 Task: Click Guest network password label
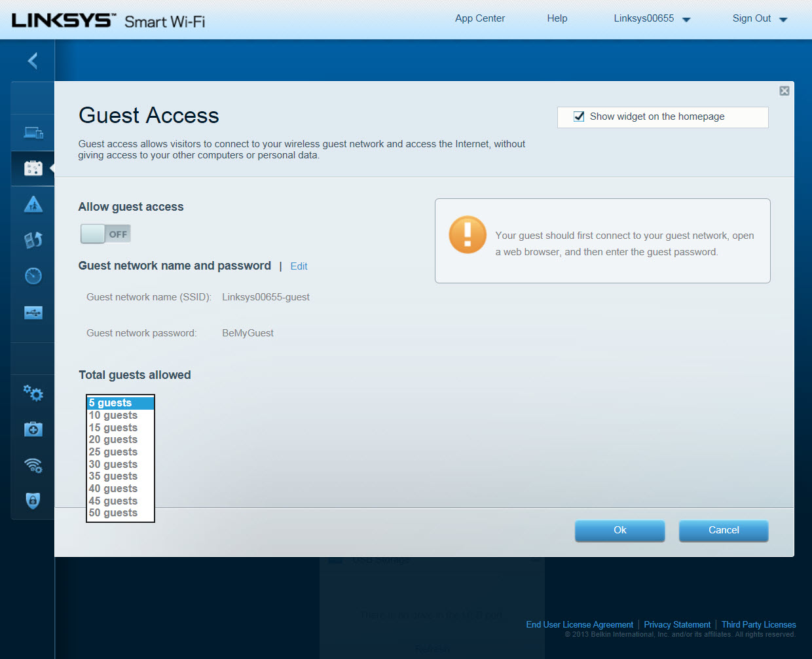pyautogui.click(x=141, y=333)
